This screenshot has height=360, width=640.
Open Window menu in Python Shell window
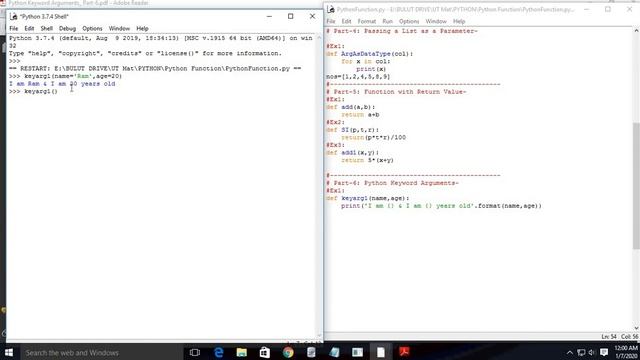pyautogui.click(x=119, y=29)
